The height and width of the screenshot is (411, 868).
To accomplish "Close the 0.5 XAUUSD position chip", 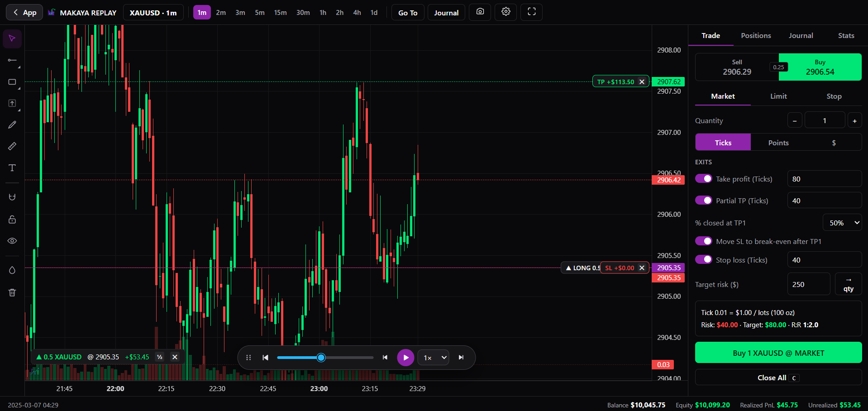I will click(x=175, y=357).
